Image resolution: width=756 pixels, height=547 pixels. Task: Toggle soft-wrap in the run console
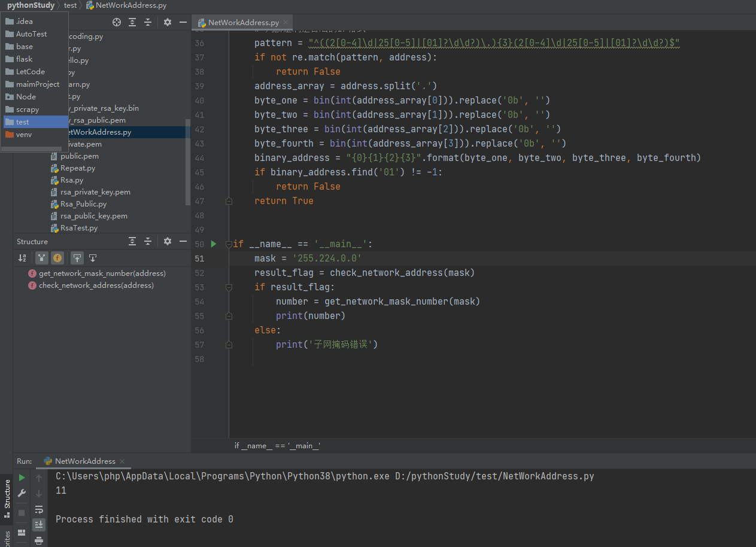pyautogui.click(x=39, y=510)
